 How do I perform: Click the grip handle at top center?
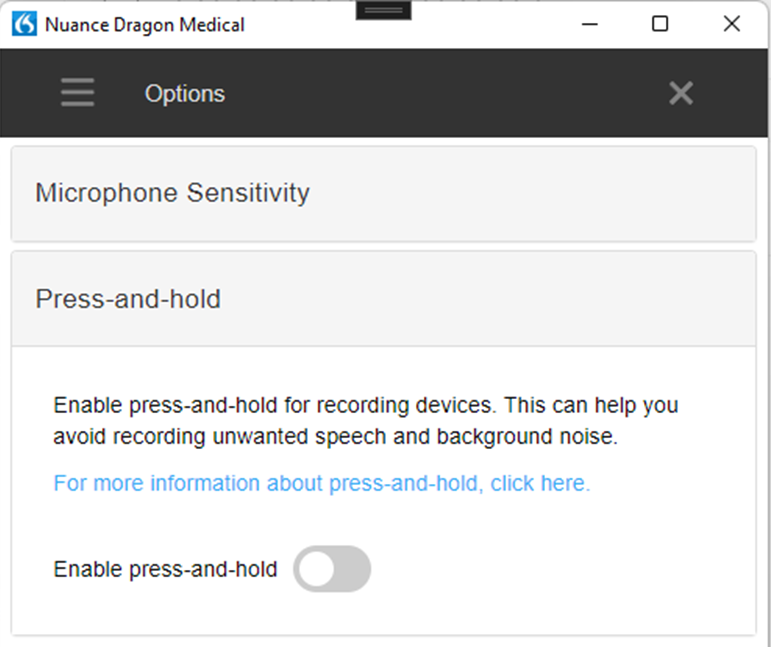tap(383, 10)
